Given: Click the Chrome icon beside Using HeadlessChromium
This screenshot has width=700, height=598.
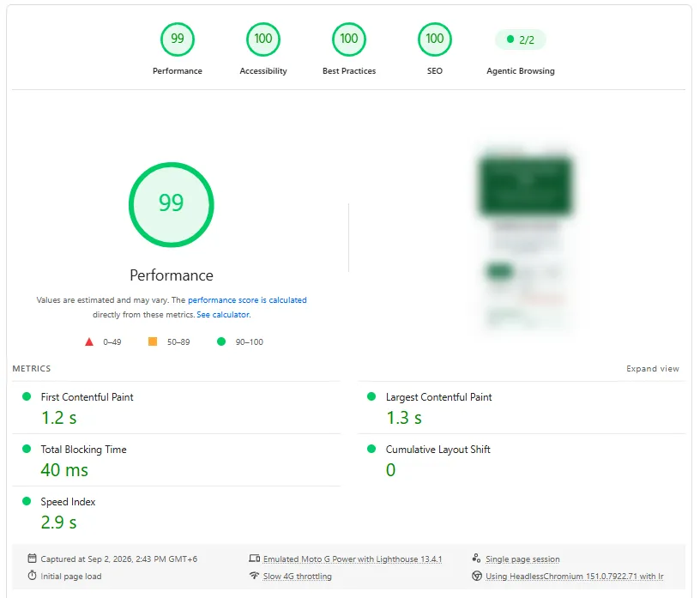Looking at the screenshot, I should point(477,576).
